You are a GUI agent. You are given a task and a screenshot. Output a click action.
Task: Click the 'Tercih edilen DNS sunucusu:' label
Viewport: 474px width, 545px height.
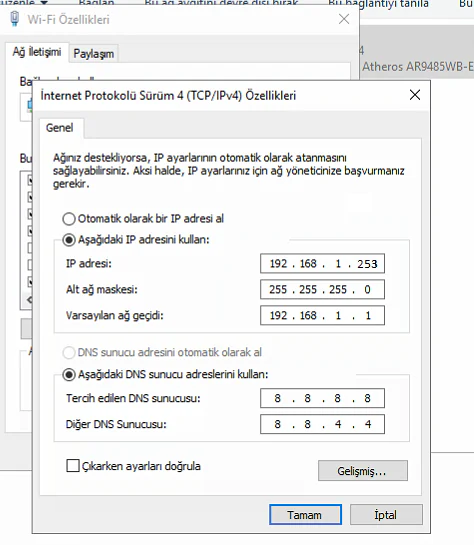coord(133,398)
